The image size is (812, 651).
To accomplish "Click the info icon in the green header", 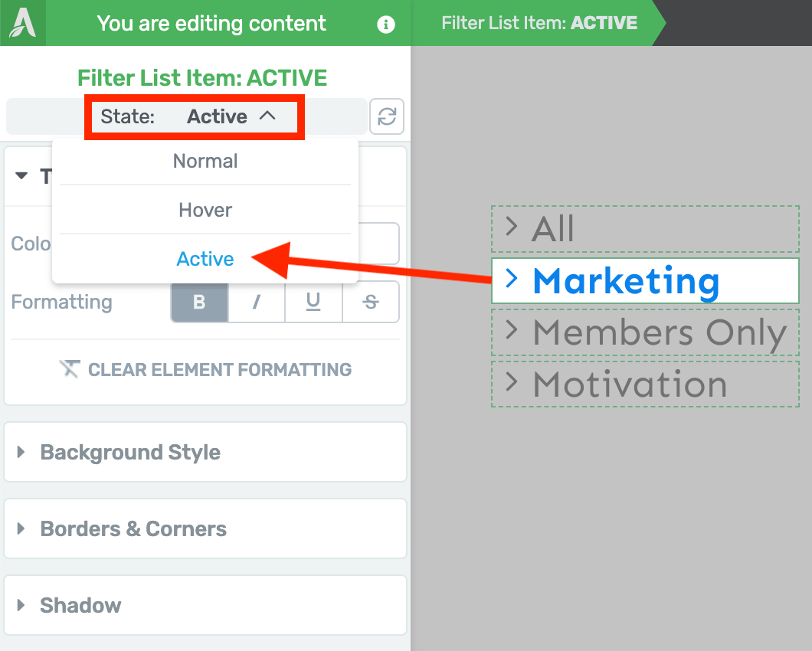I will (385, 24).
